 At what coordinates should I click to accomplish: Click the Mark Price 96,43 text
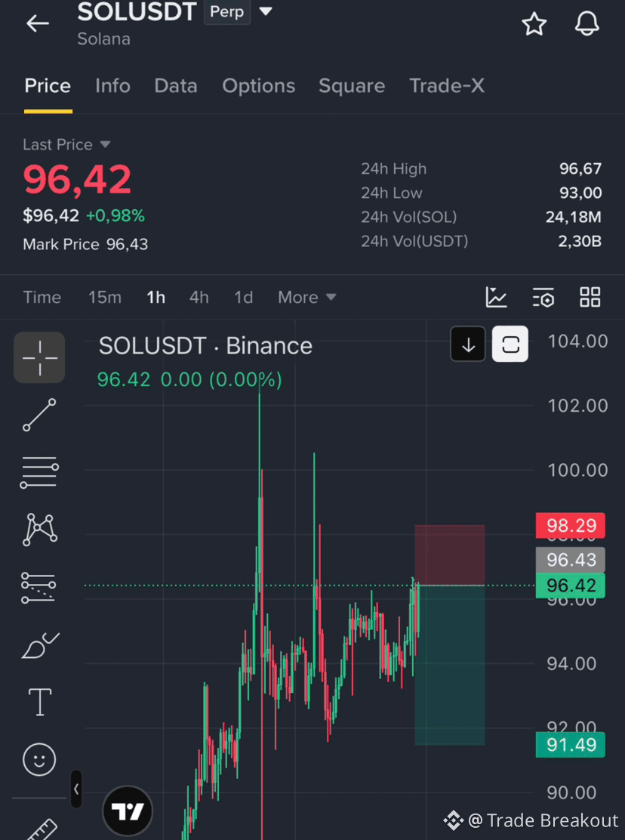pos(85,245)
